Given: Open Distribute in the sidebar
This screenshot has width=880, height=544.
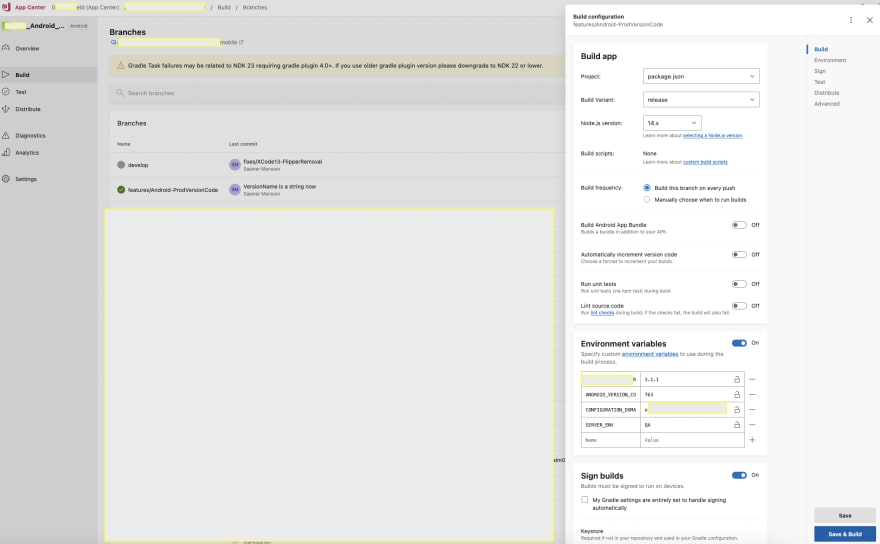Looking at the screenshot, I should click(28, 109).
